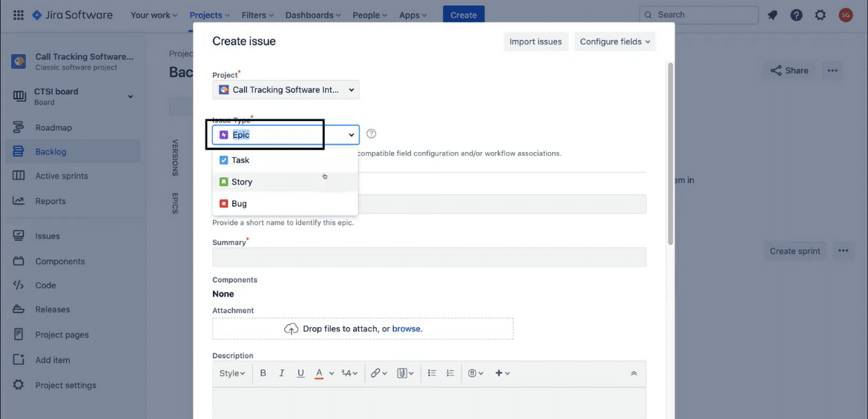Open the Projects menu
Screen dimensions: 868x419
[210, 15]
